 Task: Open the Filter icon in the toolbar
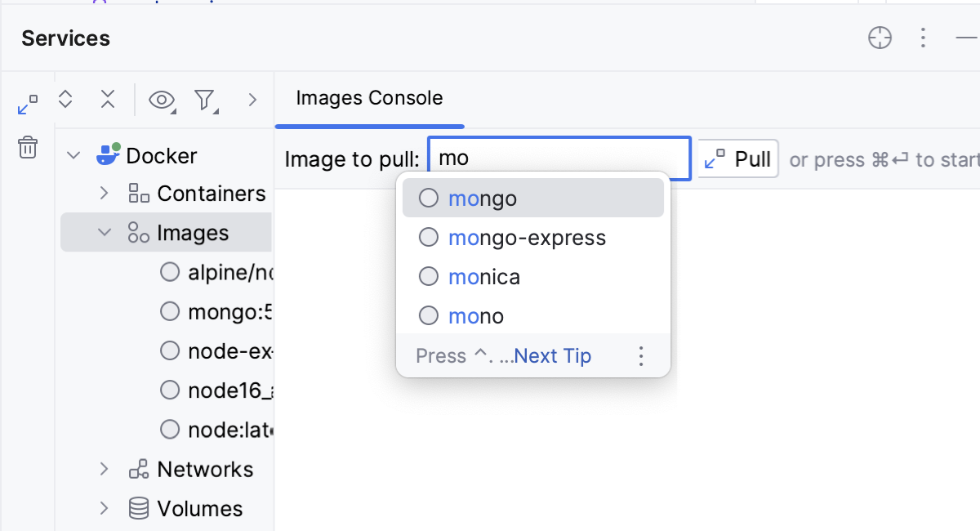tap(205, 99)
